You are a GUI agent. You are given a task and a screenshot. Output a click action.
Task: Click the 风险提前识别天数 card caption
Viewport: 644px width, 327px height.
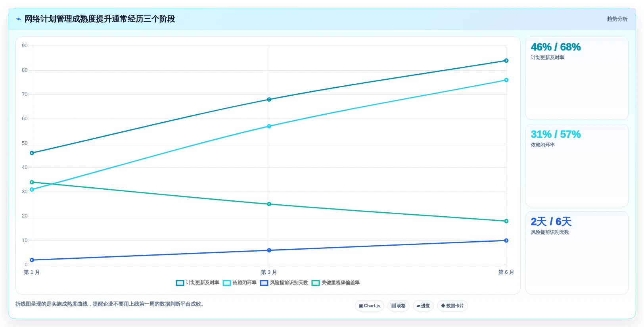pos(550,232)
